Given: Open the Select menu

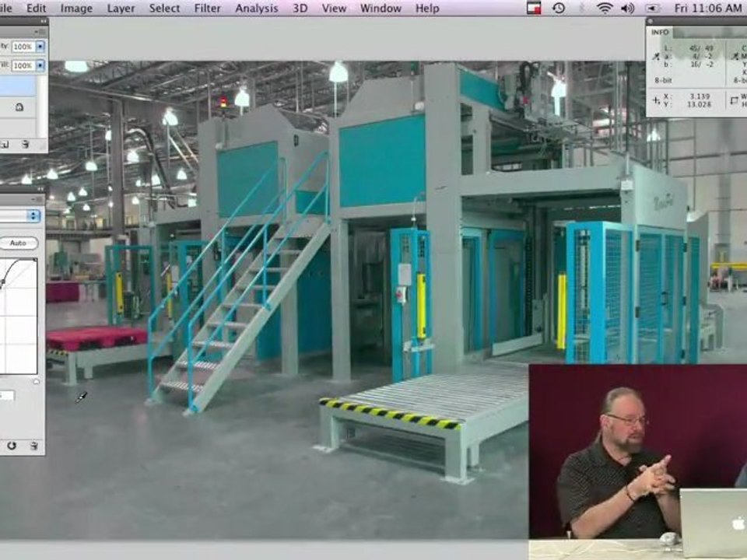Looking at the screenshot, I should 164,8.
